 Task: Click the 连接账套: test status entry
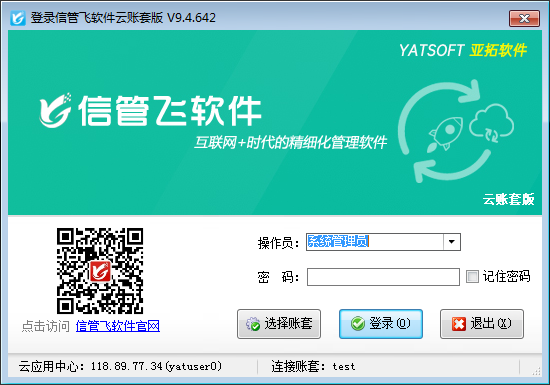pos(313,366)
